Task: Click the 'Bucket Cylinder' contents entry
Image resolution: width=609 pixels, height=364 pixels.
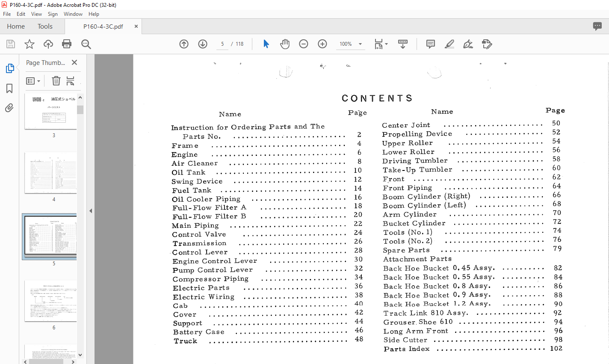Action: coord(414,223)
